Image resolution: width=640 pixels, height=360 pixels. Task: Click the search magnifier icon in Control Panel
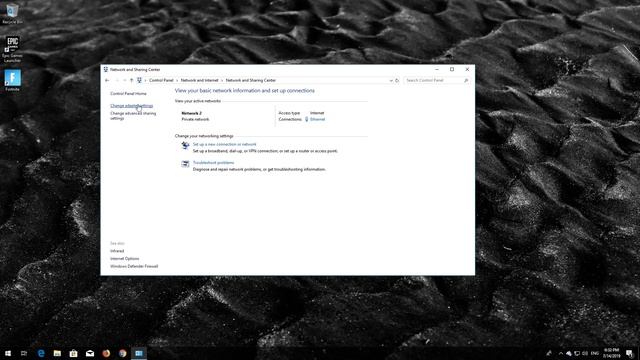466,80
